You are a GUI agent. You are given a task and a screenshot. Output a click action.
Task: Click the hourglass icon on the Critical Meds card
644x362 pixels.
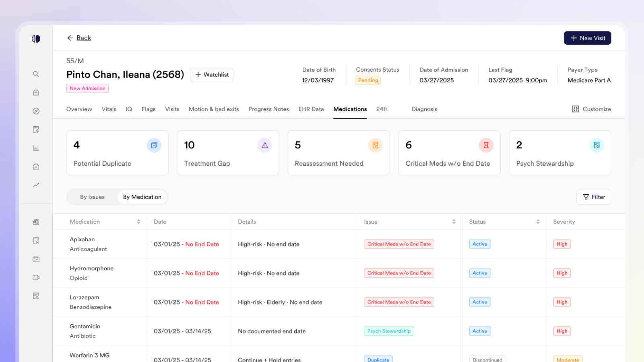486,145
